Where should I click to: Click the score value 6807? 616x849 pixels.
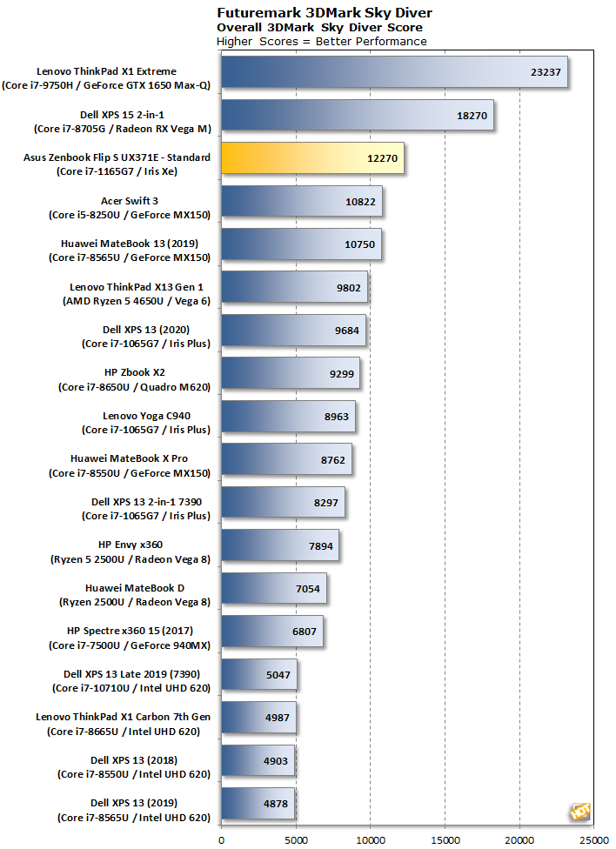(x=304, y=632)
